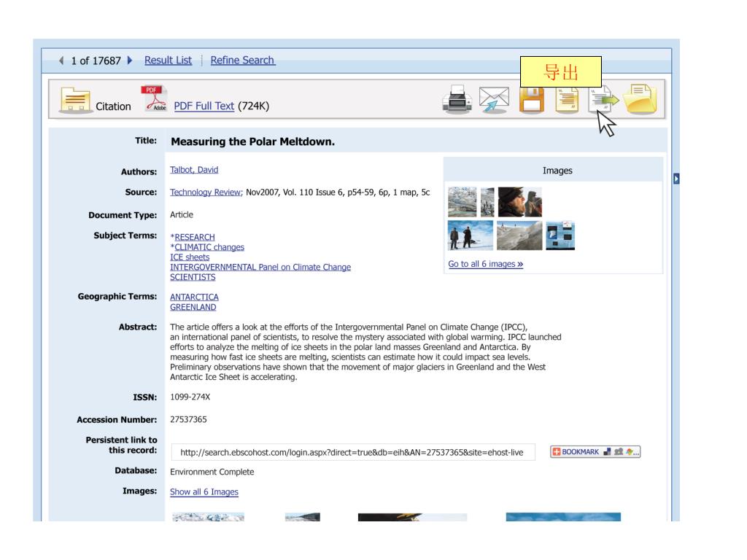The width and height of the screenshot is (747, 560).
Task: Click Show all 6 Images link
Action: point(204,492)
